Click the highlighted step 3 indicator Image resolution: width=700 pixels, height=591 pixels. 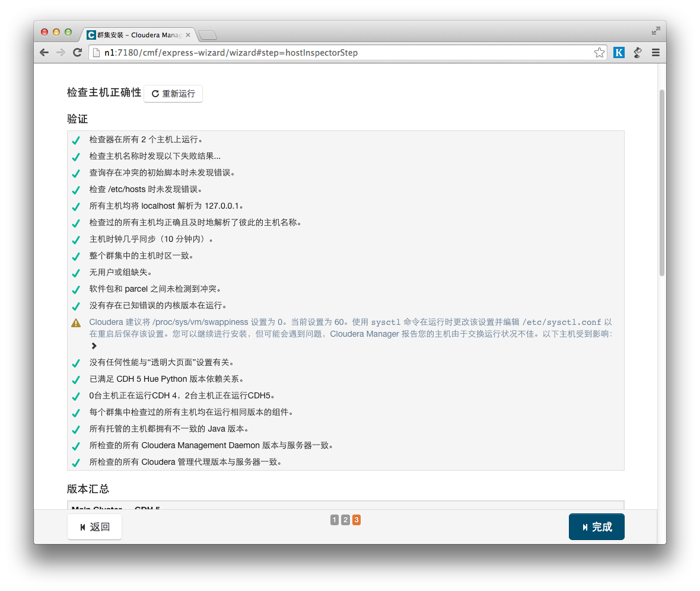tap(356, 519)
